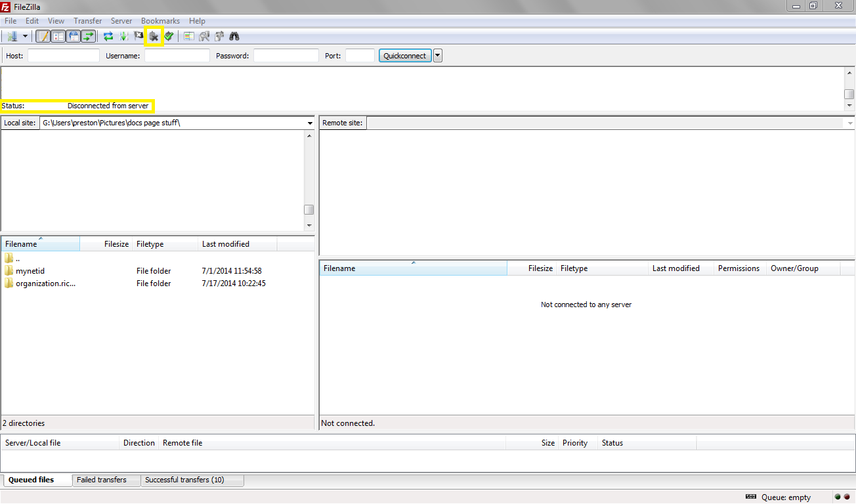Open the directory listing filters icon

(189, 37)
